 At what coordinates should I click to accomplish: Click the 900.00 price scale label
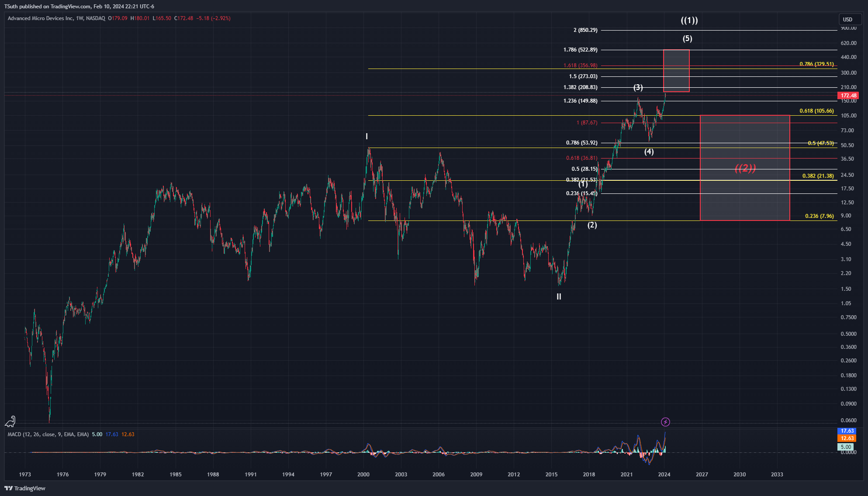848,28
